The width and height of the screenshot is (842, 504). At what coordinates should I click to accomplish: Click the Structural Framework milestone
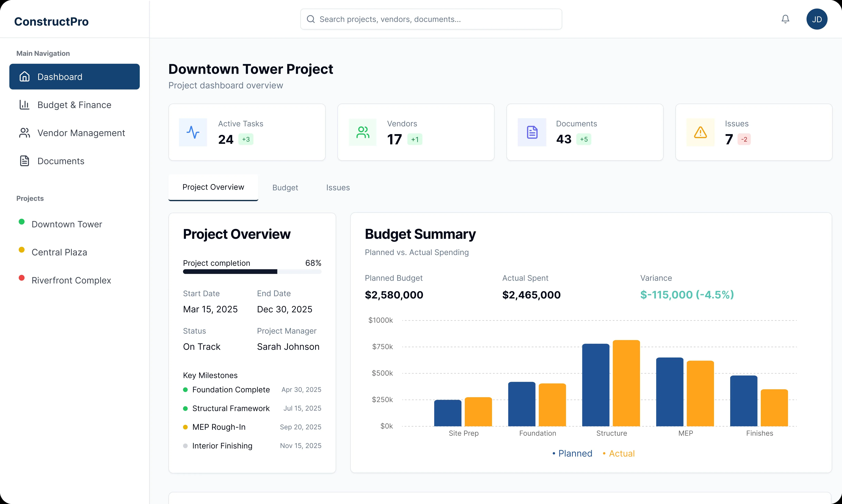[x=252, y=408]
